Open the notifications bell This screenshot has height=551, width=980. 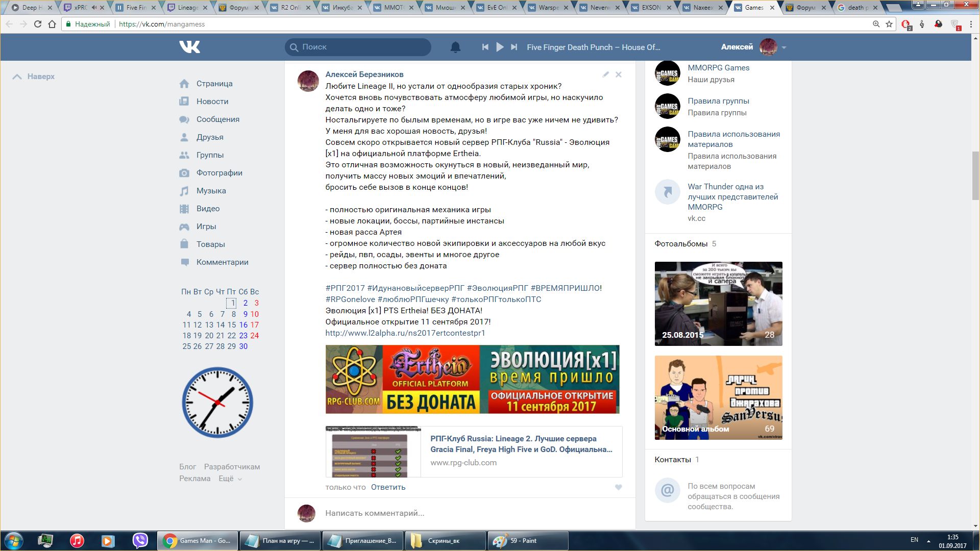pos(455,47)
